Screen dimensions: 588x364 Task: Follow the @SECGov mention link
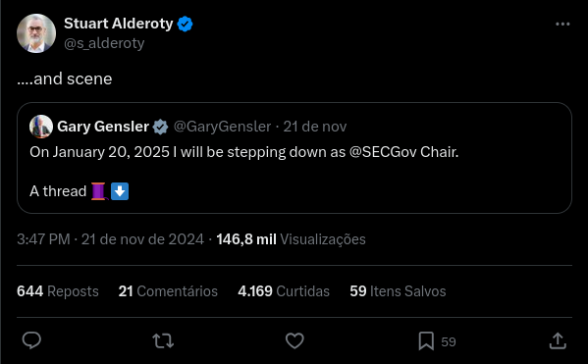coord(383,152)
